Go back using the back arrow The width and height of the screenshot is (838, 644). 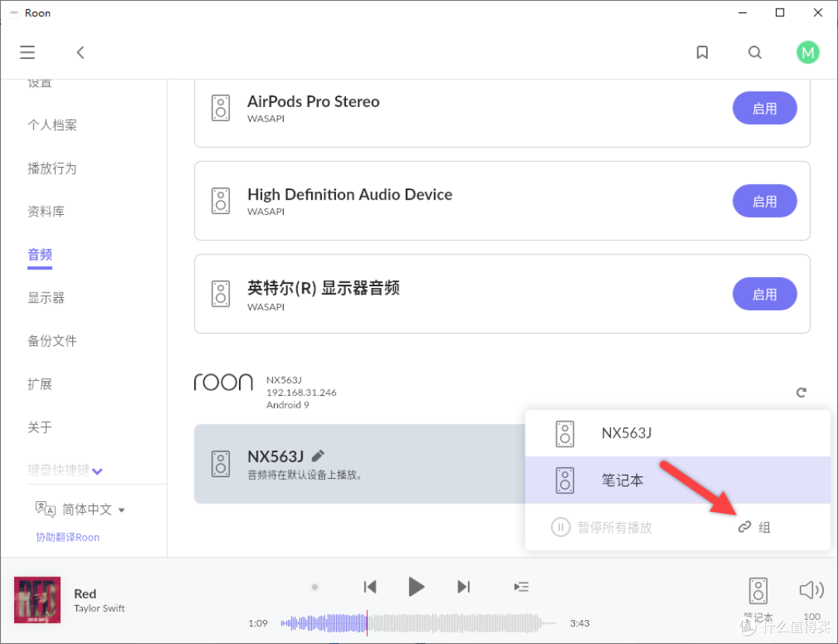[x=80, y=53]
